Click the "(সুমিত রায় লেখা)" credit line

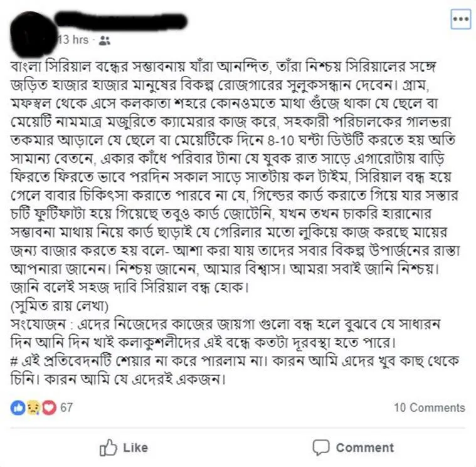tap(60, 306)
